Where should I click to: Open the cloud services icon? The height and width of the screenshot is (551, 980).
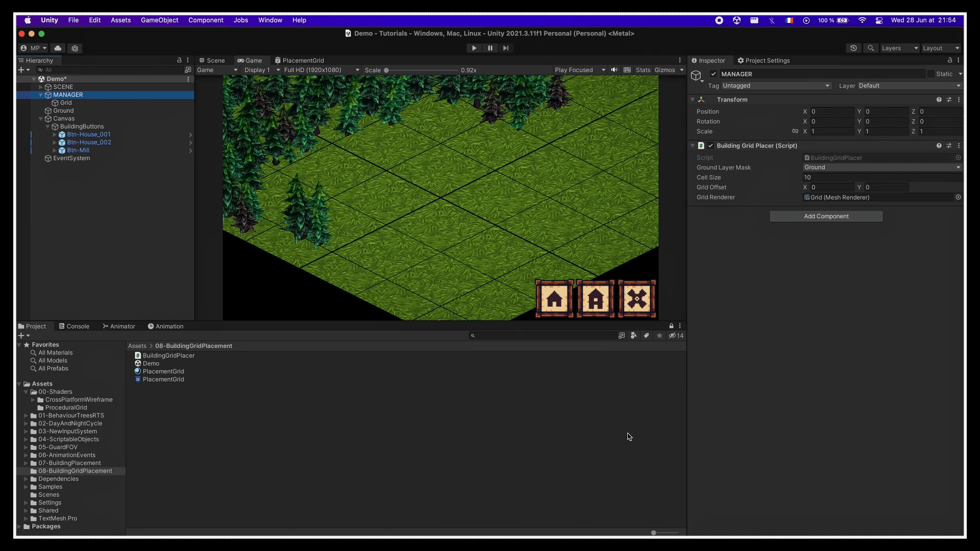[x=58, y=48]
